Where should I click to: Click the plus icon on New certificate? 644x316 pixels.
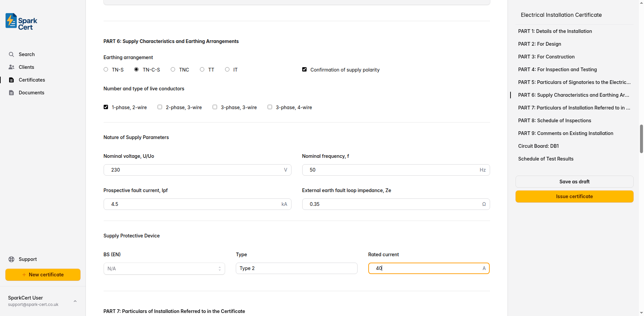click(24, 275)
